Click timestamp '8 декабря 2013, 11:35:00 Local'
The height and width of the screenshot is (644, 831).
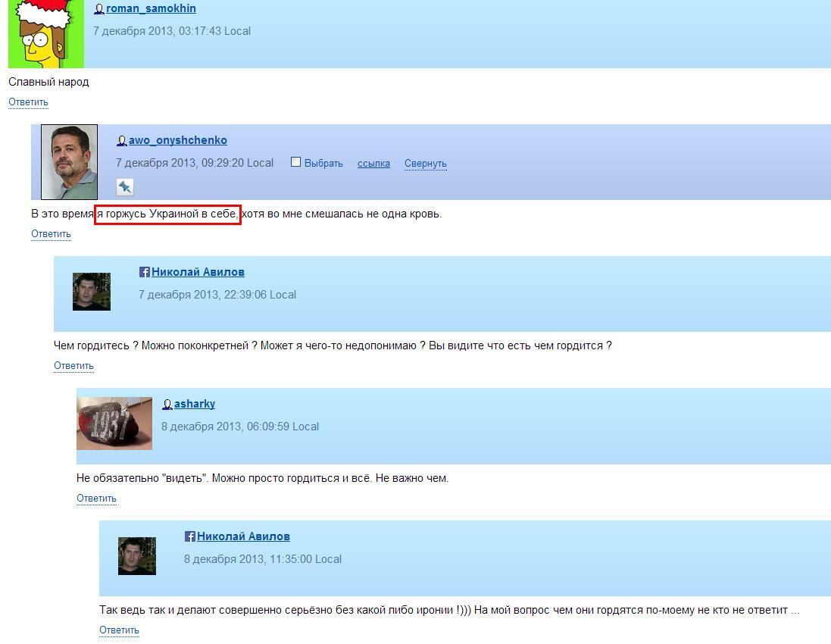(263, 559)
